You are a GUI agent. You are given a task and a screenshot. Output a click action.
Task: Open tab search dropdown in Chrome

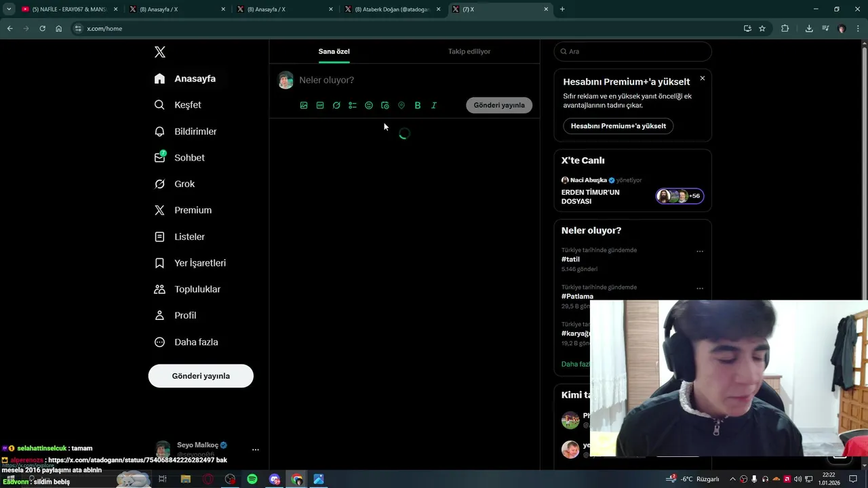[x=9, y=9]
